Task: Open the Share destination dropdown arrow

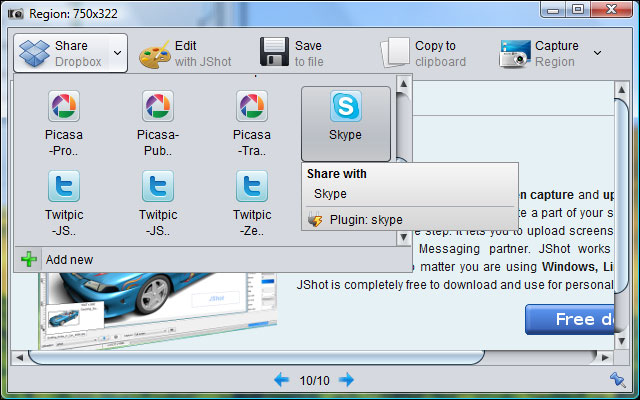Action: coord(117,53)
